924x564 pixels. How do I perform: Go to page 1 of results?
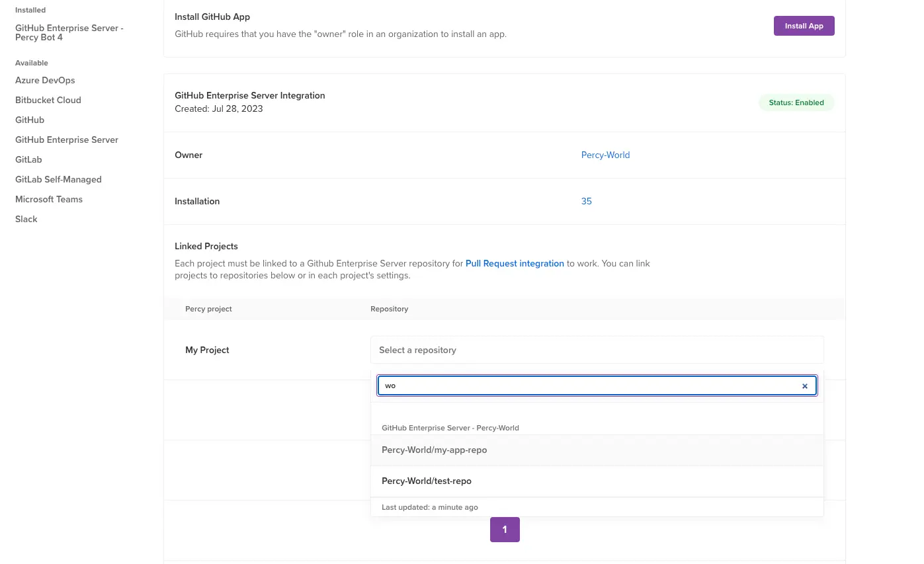(x=505, y=530)
